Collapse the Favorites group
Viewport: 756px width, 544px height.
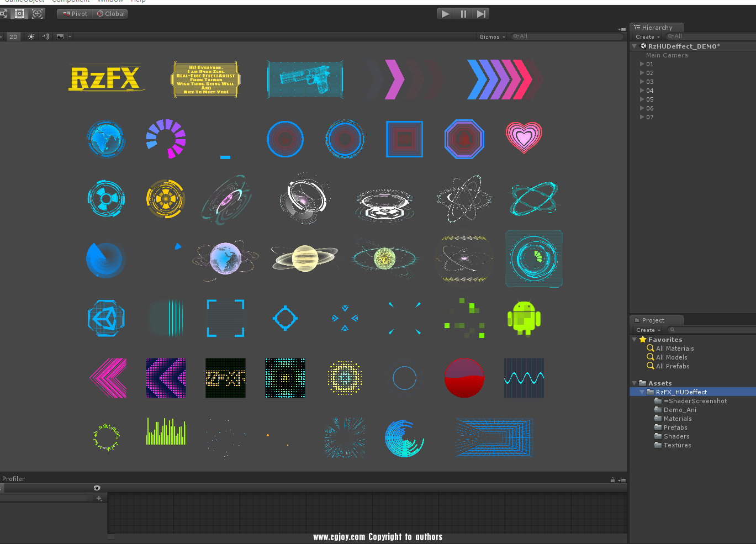point(635,340)
